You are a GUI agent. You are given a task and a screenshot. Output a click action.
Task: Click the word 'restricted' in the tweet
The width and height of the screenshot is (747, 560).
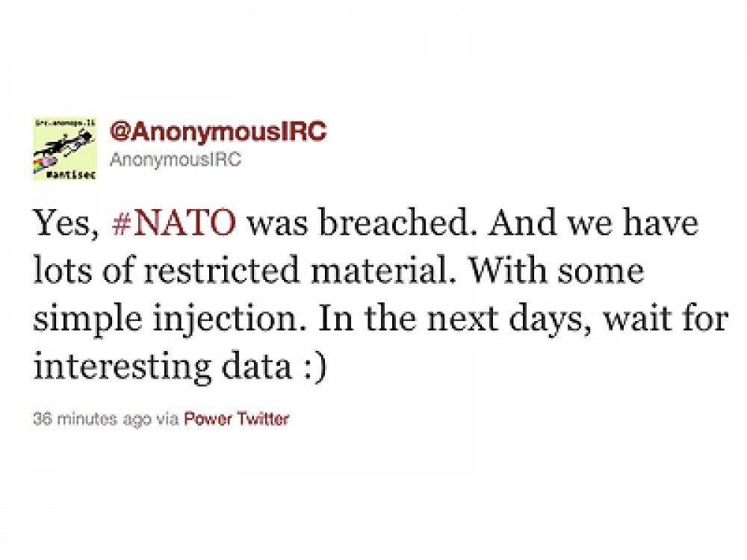pos(221,270)
